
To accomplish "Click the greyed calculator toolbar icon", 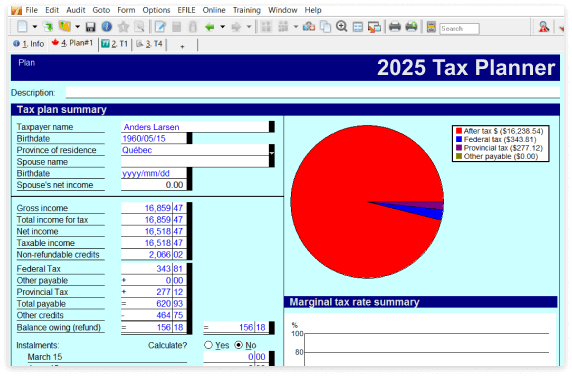I will point(177,27).
